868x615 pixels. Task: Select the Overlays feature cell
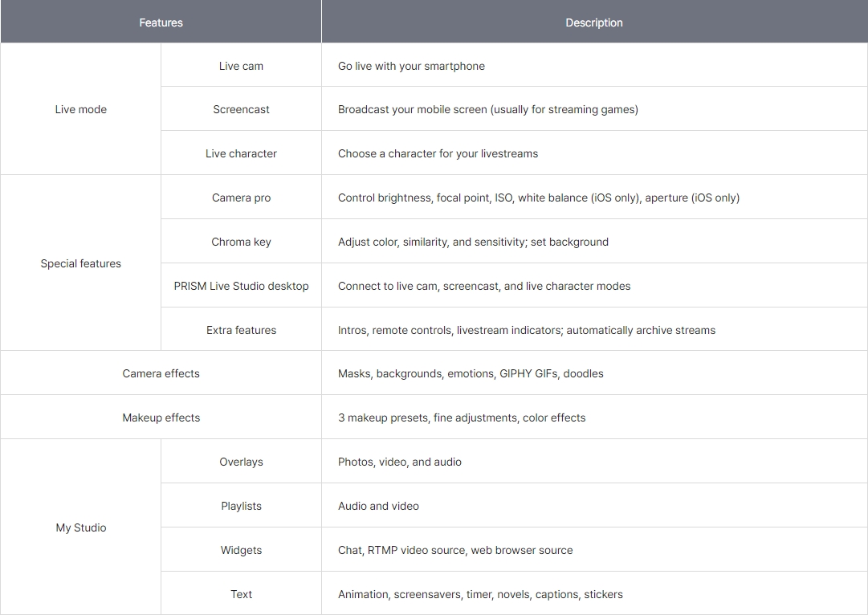pos(241,462)
